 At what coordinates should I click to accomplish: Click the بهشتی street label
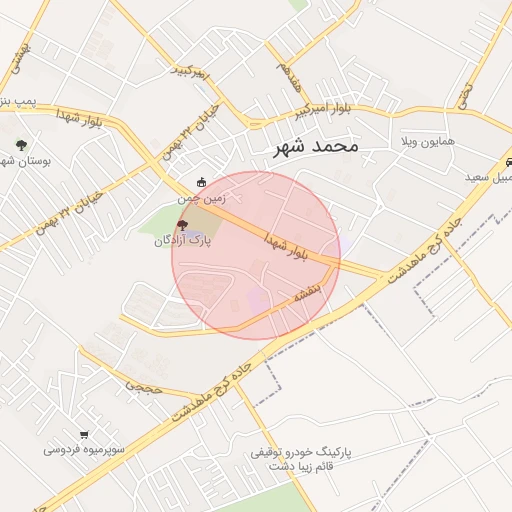pyautogui.click(x=21, y=59)
